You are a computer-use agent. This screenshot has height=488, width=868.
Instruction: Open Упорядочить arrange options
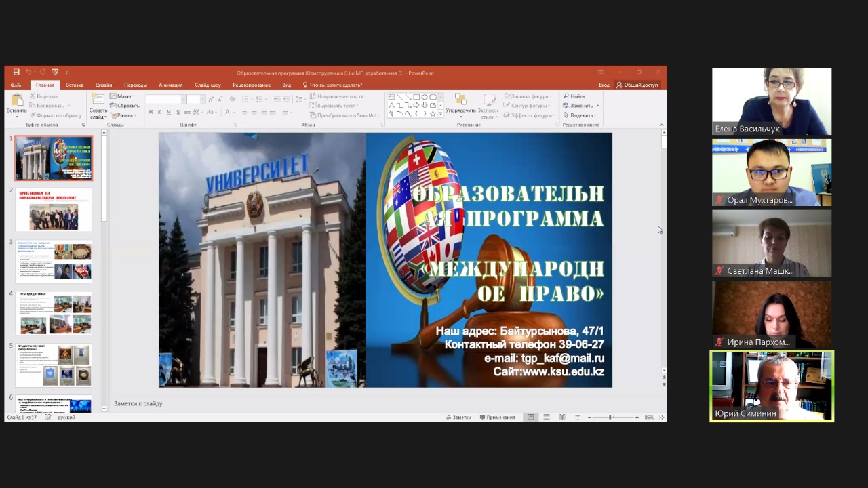tap(460, 105)
